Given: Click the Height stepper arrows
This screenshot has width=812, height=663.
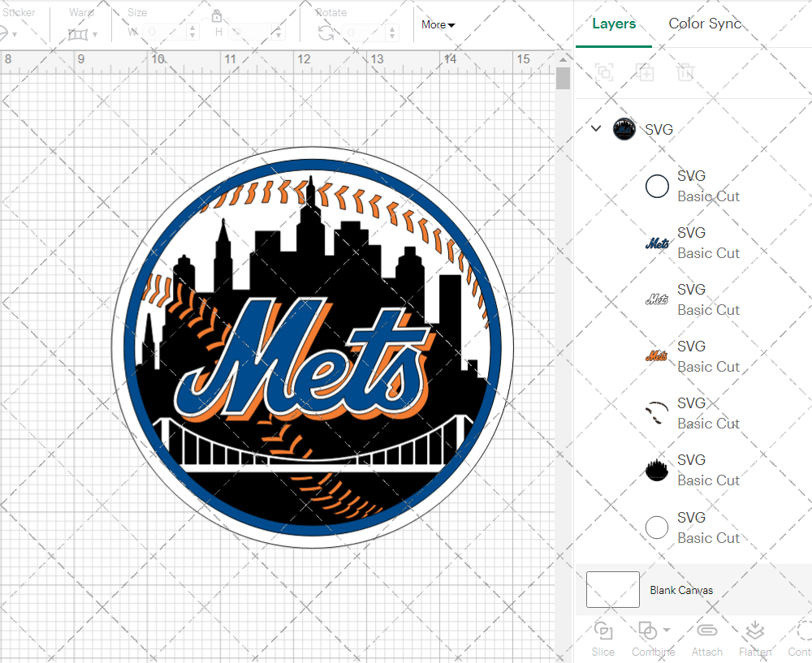Looking at the screenshot, I should pos(279,32).
